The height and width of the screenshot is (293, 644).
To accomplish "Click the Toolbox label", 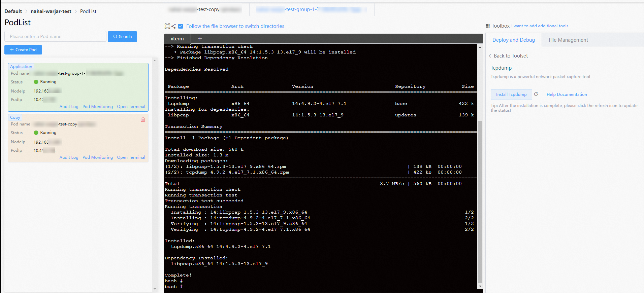I will click(501, 26).
